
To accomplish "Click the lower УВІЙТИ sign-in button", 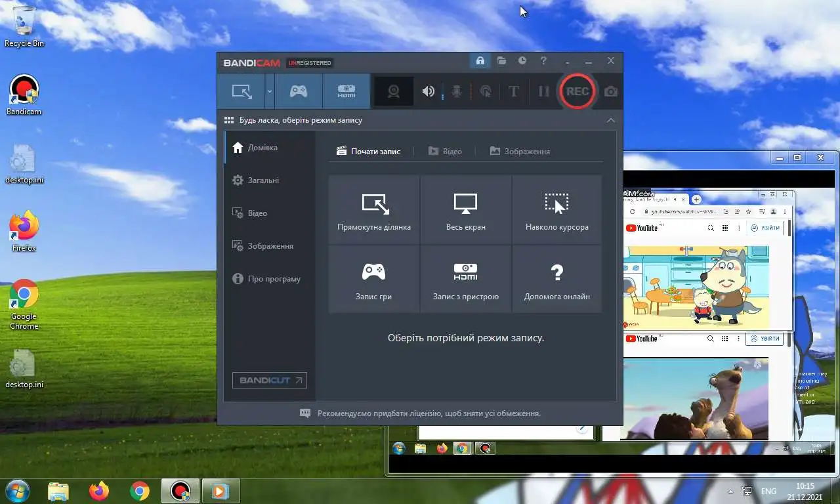I will pyautogui.click(x=765, y=339).
